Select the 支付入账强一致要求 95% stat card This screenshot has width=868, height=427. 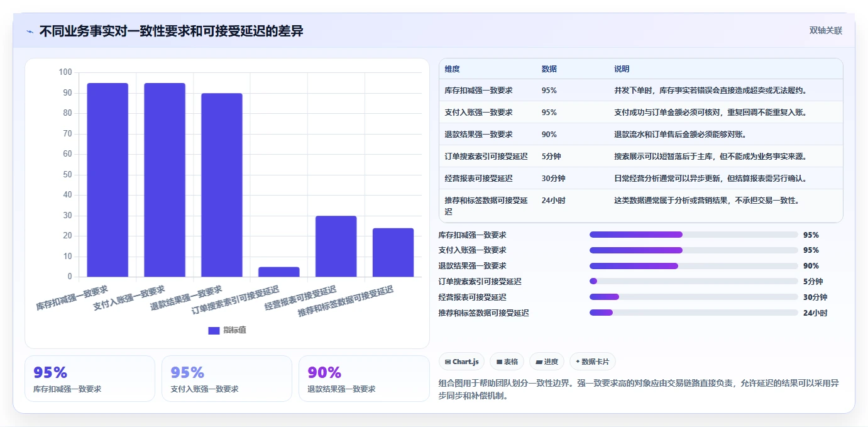(x=227, y=379)
